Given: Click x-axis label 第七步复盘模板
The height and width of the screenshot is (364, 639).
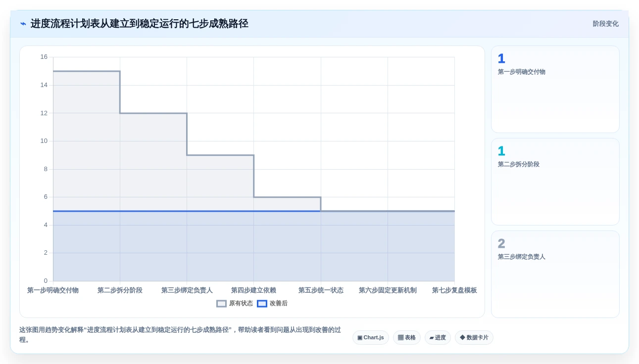Looking at the screenshot, I should click(x=454, y=290).
